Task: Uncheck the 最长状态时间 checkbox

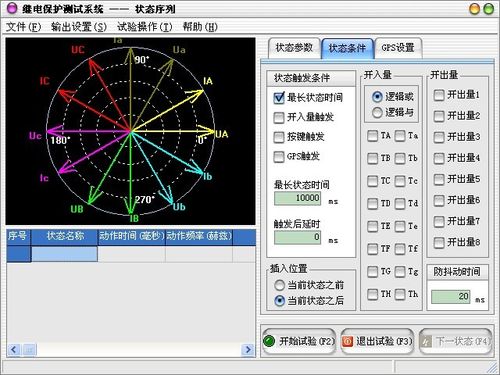Action: pos(279,98)
